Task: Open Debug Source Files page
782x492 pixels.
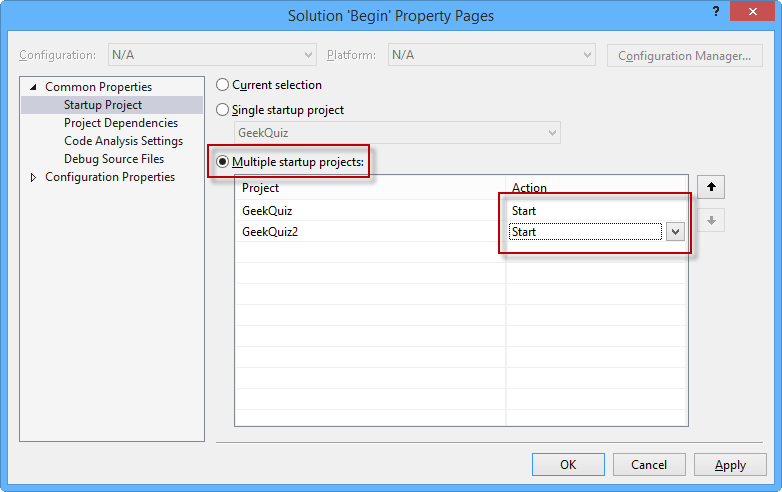Action: click(x=114, y=159)
